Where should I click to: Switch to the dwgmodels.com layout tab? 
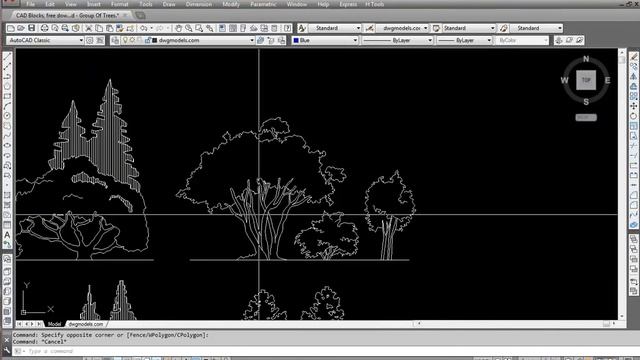tap(86, 324)
